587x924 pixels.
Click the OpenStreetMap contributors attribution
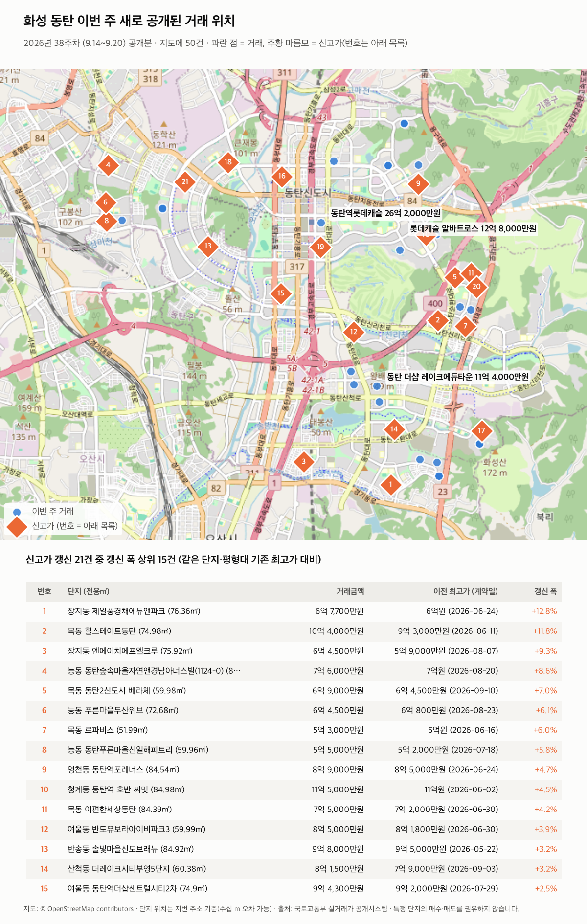coord(87,909)
